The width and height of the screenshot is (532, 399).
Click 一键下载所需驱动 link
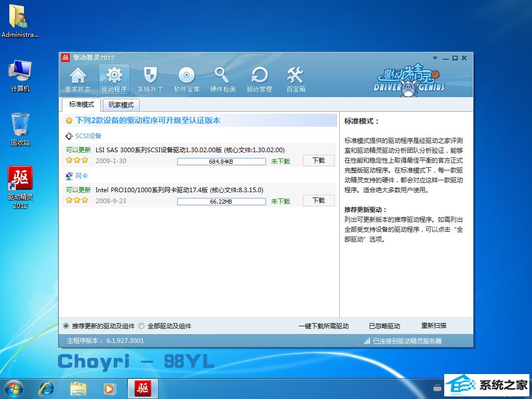(x=324, y=326)
